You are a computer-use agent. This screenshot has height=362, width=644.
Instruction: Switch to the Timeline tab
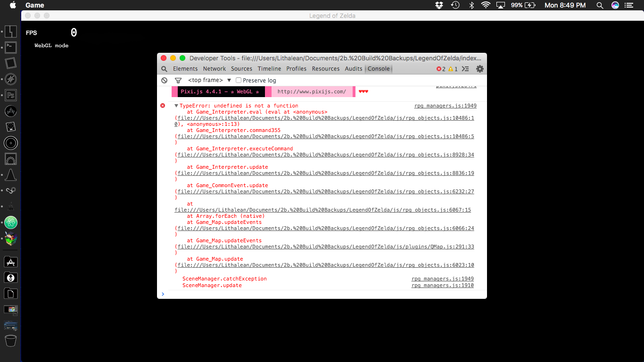(x=269, y=69)
